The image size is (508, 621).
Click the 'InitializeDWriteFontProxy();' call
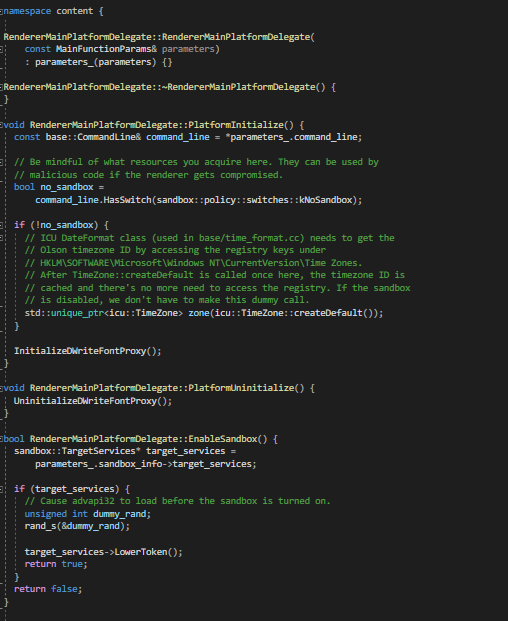[88, 351]
